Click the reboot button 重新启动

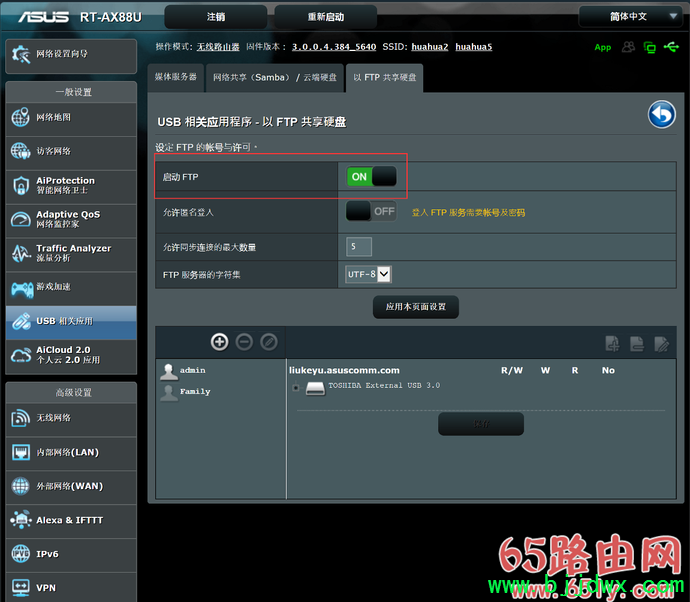326,17
